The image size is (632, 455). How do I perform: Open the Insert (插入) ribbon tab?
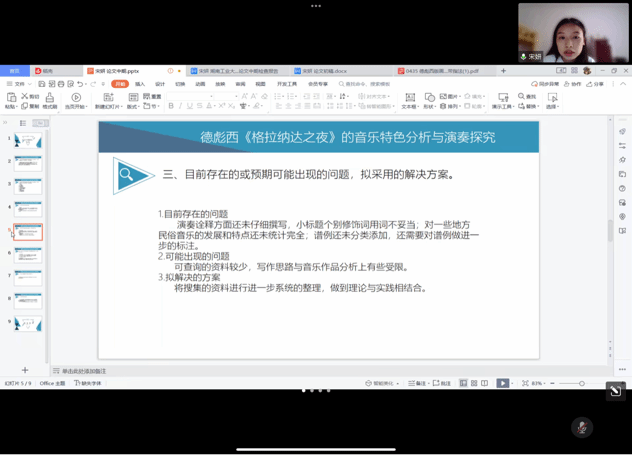[x=140, y=84]
